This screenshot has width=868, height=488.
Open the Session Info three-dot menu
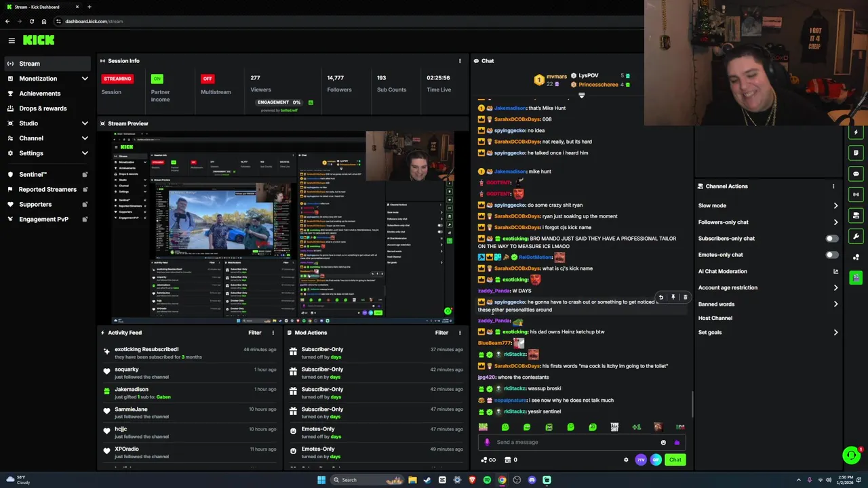click(x=460, y=61)
